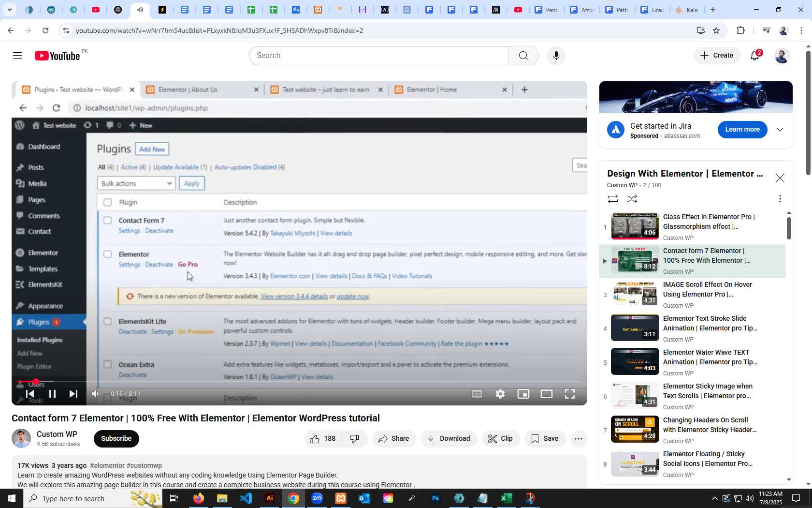Subscribe to Custom WP channel
Image resolution: width=812 pixels, height=508 pixels.
116,438
